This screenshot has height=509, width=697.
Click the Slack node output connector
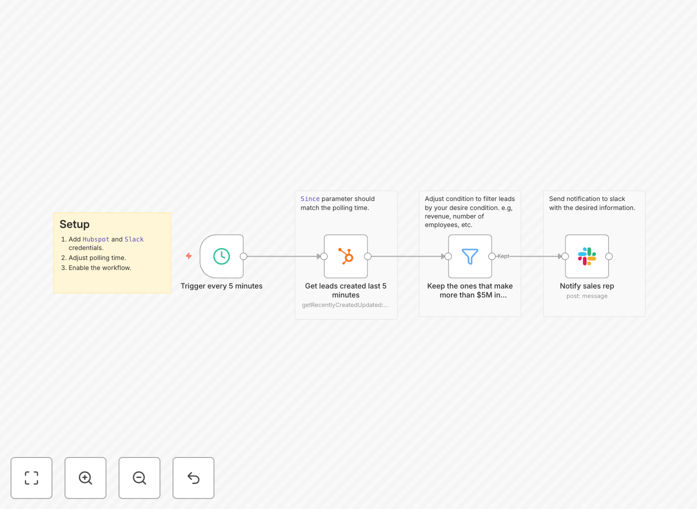pos(609,256)
